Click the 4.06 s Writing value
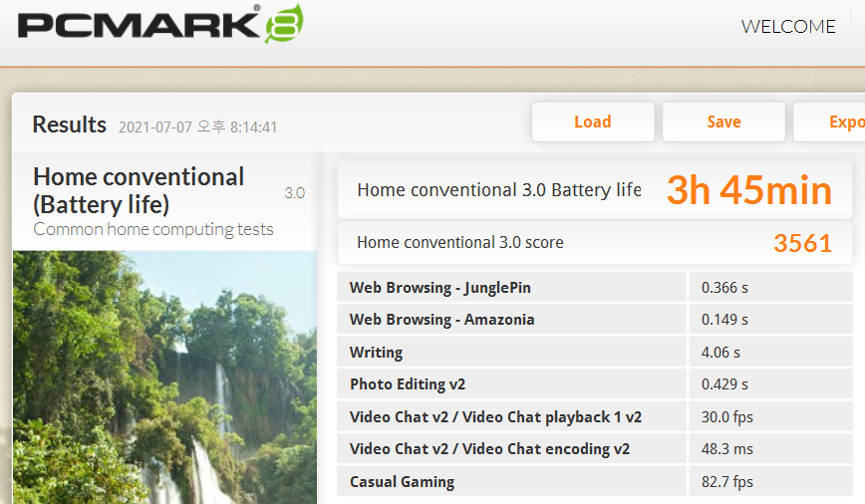The image size is (865, 504). pyautogui.click(x=721, y=353)
